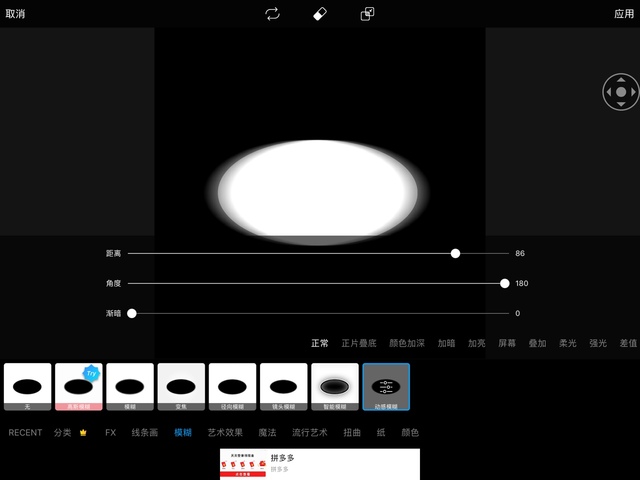Tap the invert/swap arrows icon
The image size is (640, 480).
pyautogui.click(x=272, y=14)
